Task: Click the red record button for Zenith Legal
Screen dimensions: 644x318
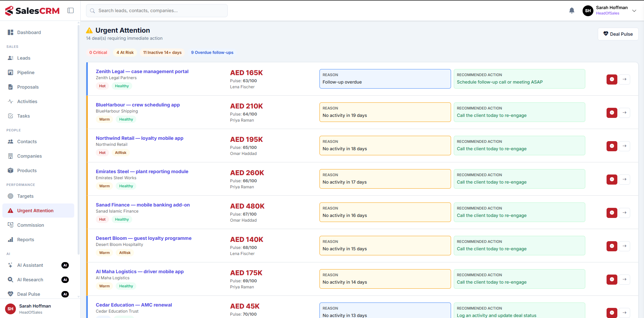Action: click(612, 79)
